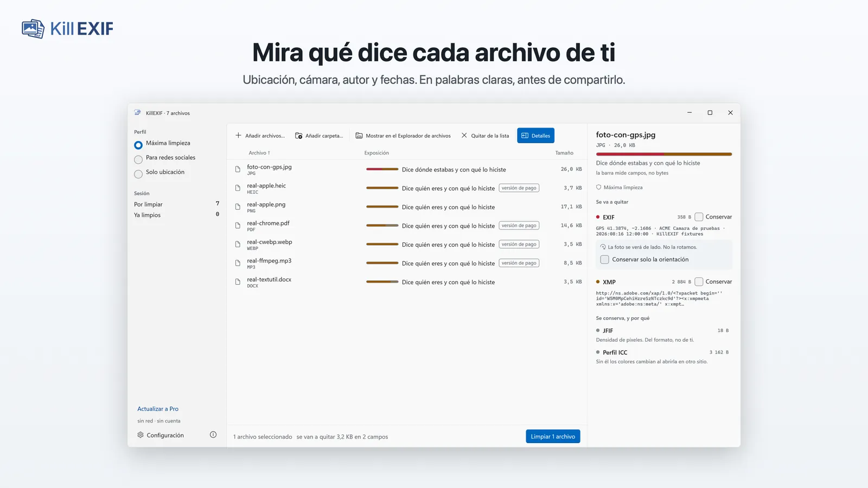Viewport: 868px width, 488px height.
Task: Click file icon beside real-ffmpeg.mp3
Action: pos(238,263)
